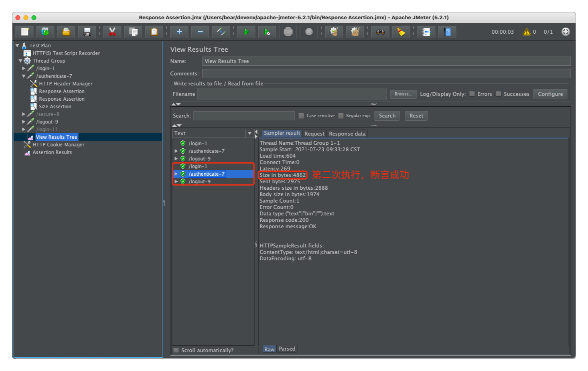This screenshot has width=588, height=371.
Task: Select the Raw tab
Action: pyautogui.click(x=270, y=349)
